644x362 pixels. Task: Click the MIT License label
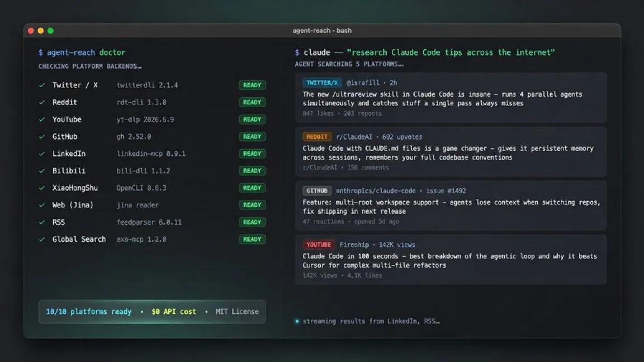237,312
